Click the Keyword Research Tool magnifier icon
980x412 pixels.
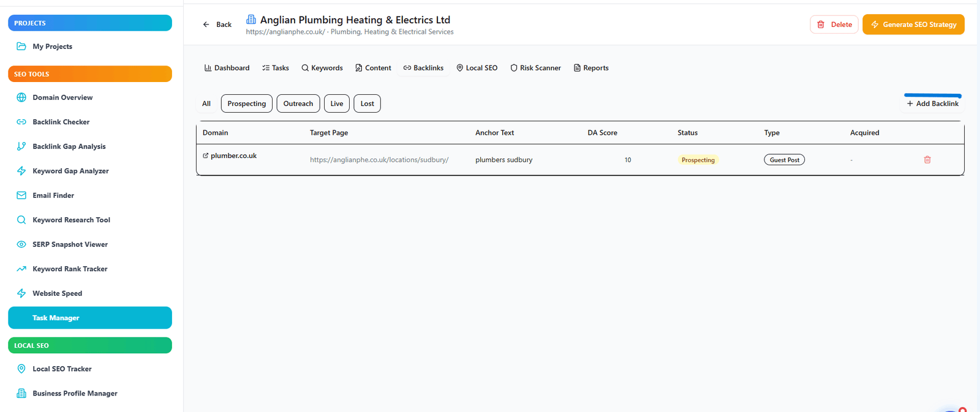[21, 220]
